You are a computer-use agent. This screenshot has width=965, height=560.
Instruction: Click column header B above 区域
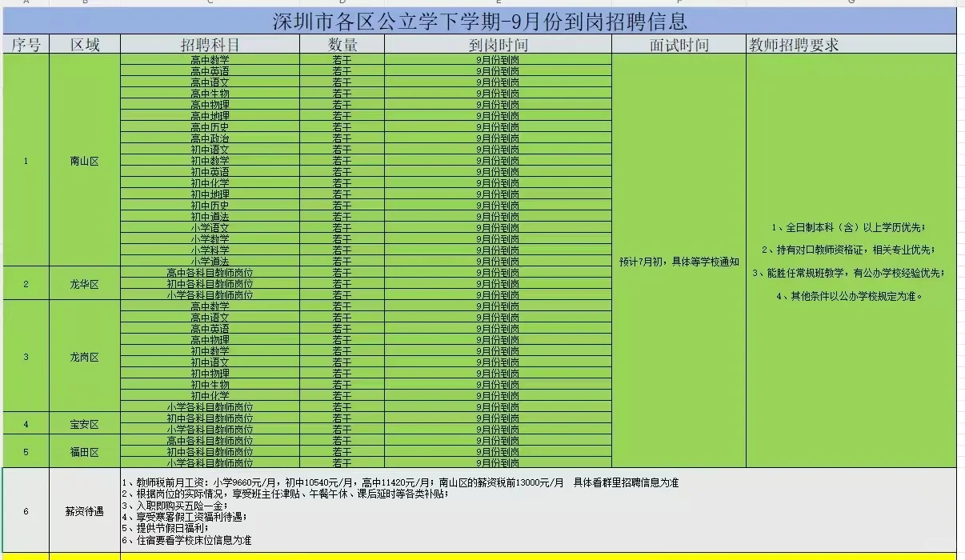pos(83,4)
